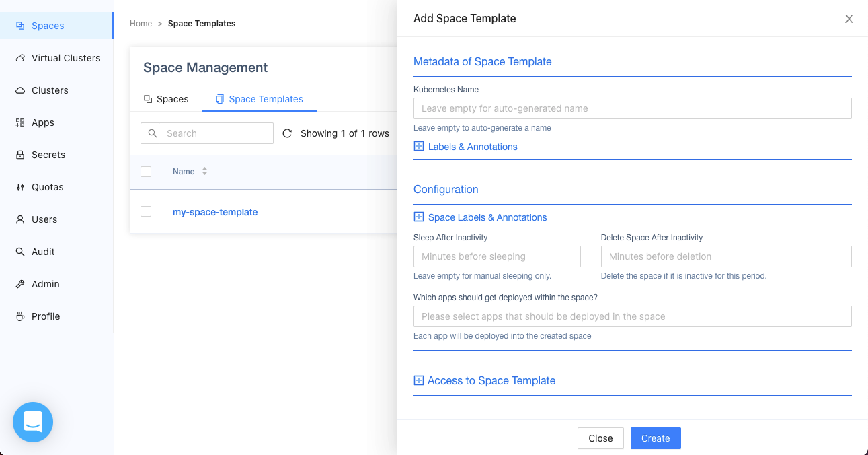Image resolution: width=868 pixels, height=455 pixels.
Task: Click the Audit magnifier icon
Action: tap(20, 252)
